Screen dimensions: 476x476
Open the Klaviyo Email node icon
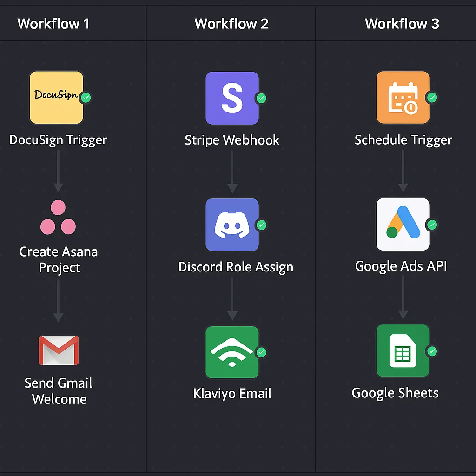point(232,352)
